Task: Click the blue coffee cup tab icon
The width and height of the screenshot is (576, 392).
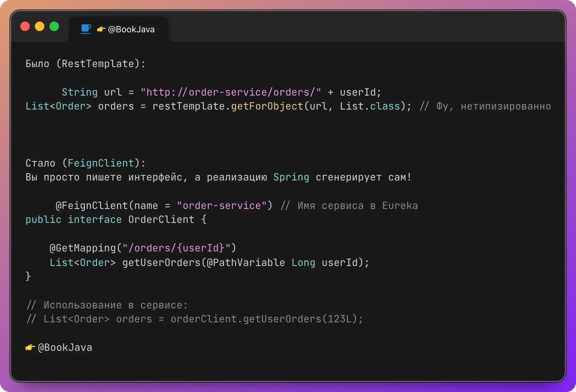Action: 86,29
